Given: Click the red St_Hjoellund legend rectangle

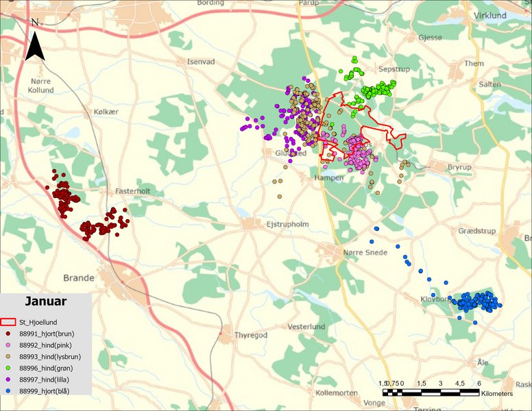Looking at the screenshot, I should tap(8, 321).
